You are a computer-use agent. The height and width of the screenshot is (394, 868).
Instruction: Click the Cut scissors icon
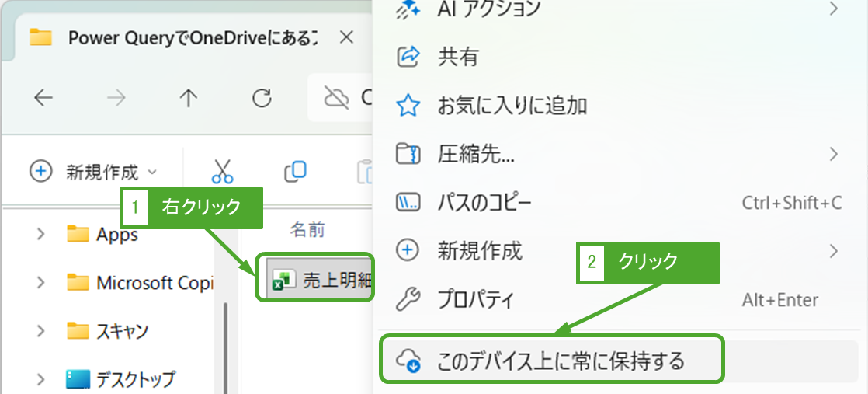click(223, 171)
